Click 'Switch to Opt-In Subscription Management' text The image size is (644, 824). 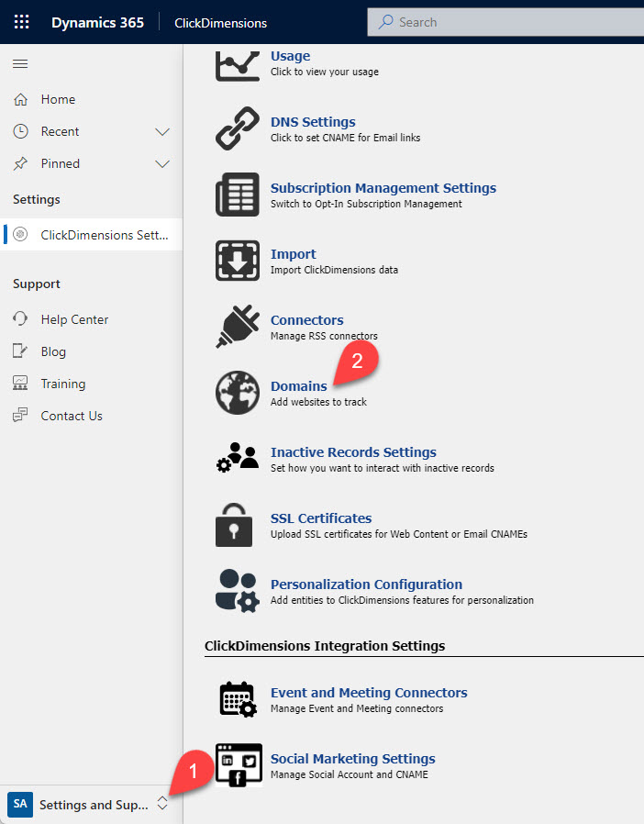coord(366,204)
